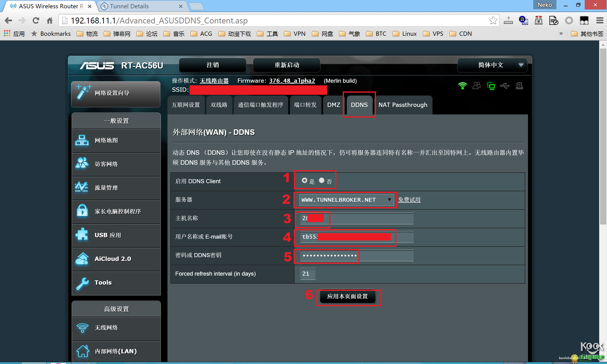This screenshot has height=364, width=607.
Task: Open the Bookmarks star folder
Action: click(51, 34)
